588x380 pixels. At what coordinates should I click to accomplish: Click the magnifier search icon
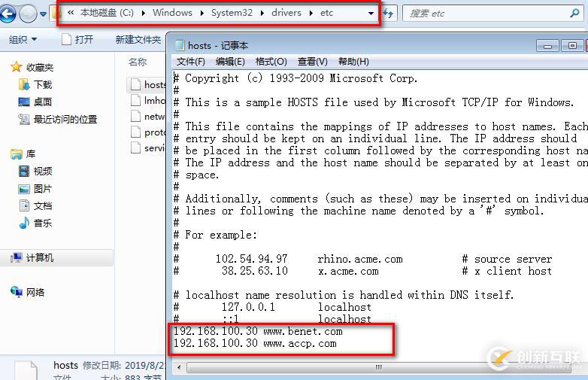click(x=574, y=14)
